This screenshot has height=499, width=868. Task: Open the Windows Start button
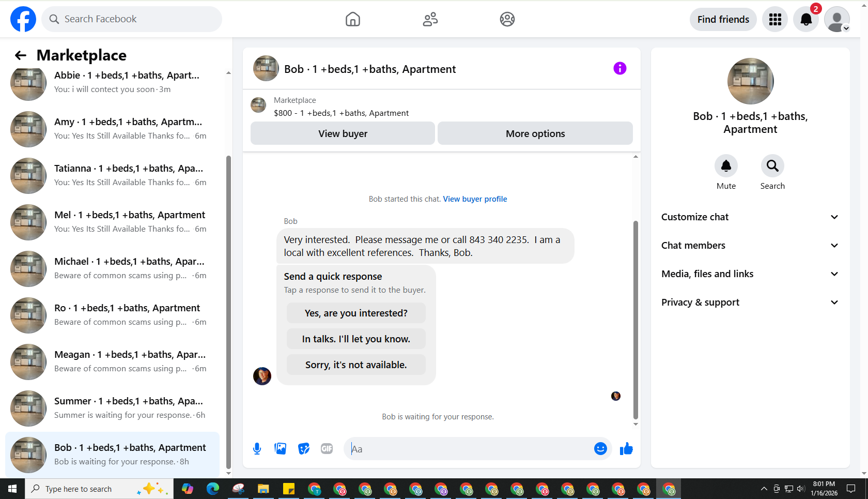pos(12,489)
